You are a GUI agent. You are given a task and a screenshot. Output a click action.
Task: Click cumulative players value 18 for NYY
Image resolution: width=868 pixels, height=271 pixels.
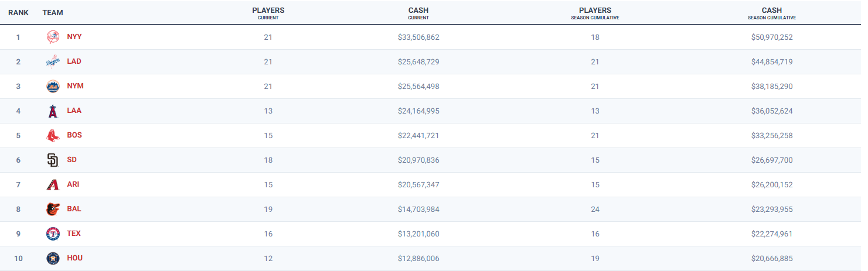click(x=595, y=37)
